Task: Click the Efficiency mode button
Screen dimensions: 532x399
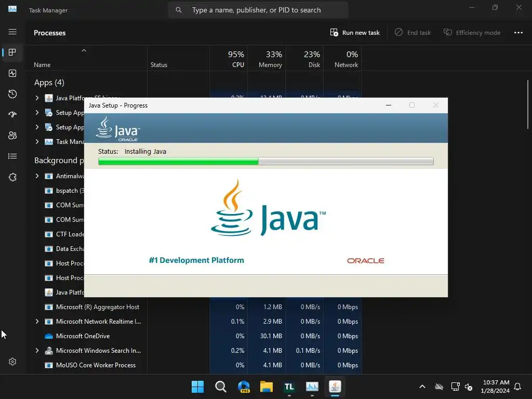Action: 472,33
